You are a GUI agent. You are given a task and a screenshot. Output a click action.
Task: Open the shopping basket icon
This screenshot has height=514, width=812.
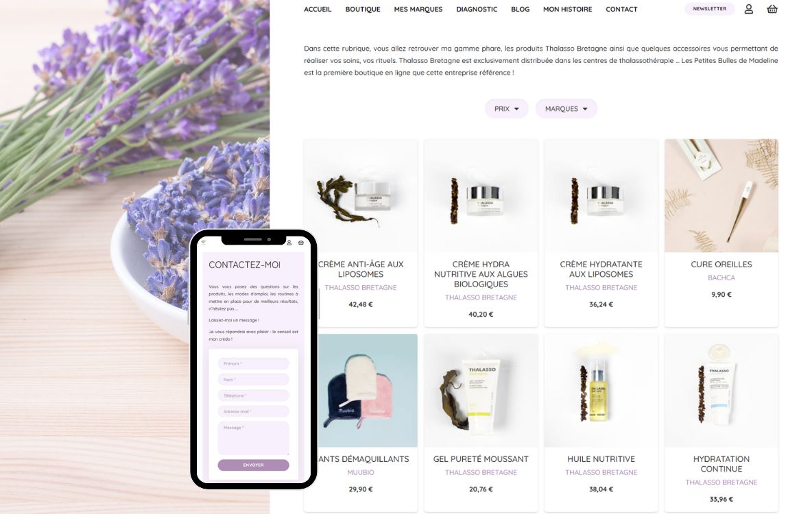(772, 9)
